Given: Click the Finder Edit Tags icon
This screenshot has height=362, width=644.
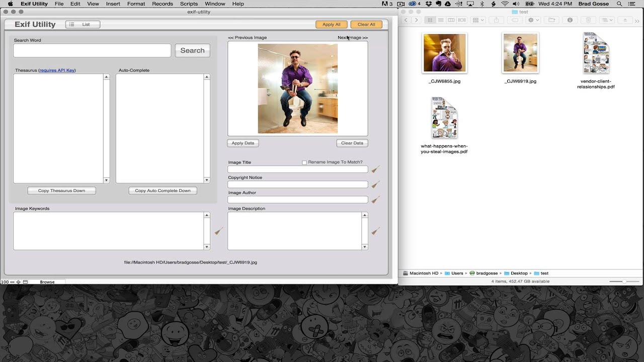Looking at the screenshot, I should [x=515, y=20].
